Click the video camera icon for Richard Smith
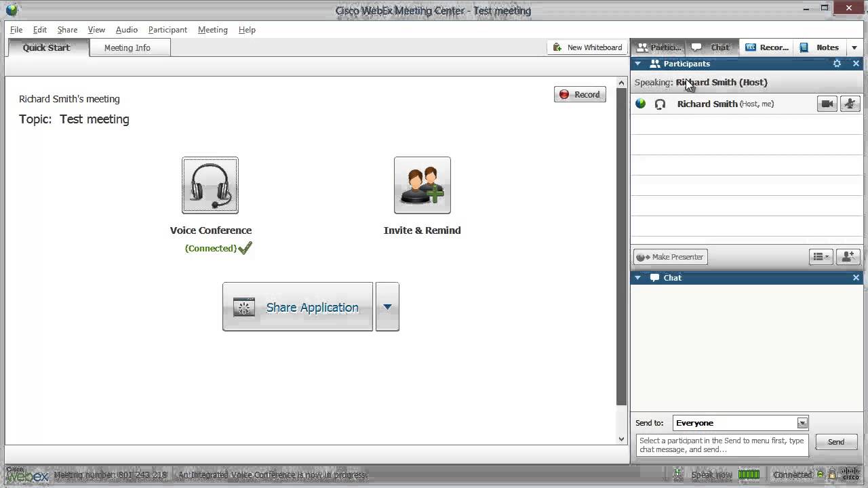The height and width of the screenshot is (488, 868). 827,104
